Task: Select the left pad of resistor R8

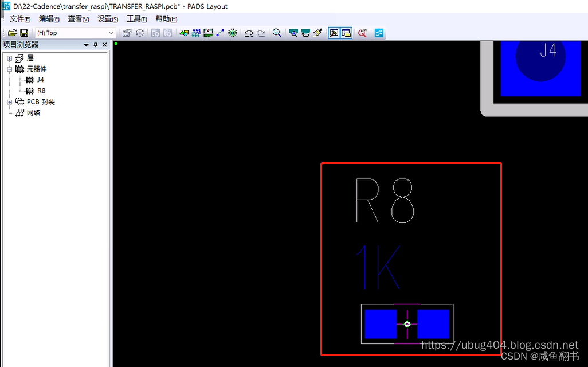Action: pos(381,324)
